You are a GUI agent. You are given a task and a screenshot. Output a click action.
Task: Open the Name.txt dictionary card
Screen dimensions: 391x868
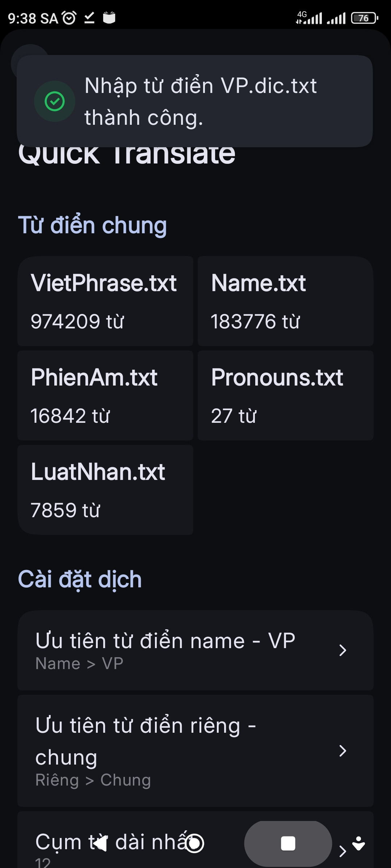click(x=286, y=301)
